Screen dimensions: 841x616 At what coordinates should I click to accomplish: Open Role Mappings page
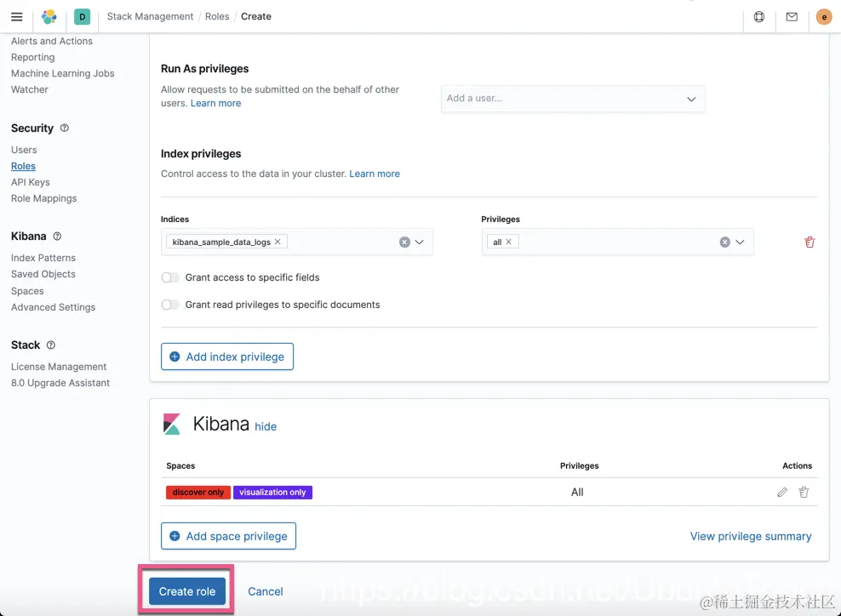[44, 198]
